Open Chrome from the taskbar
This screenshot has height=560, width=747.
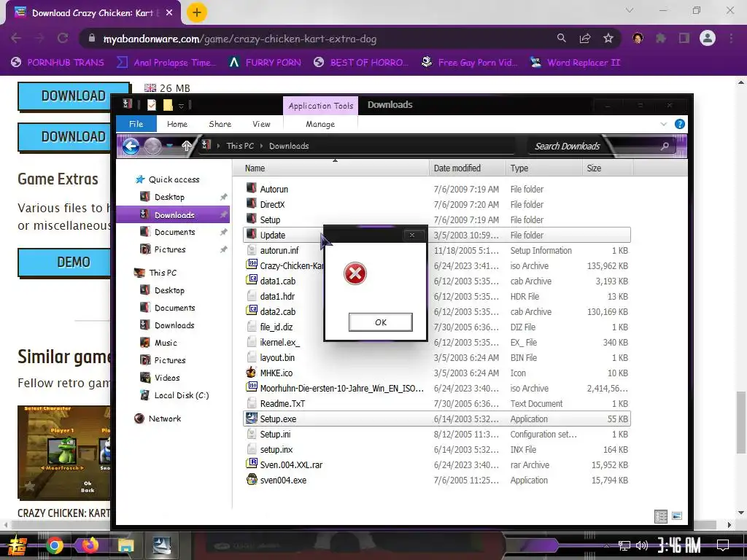tap(54, 545)
